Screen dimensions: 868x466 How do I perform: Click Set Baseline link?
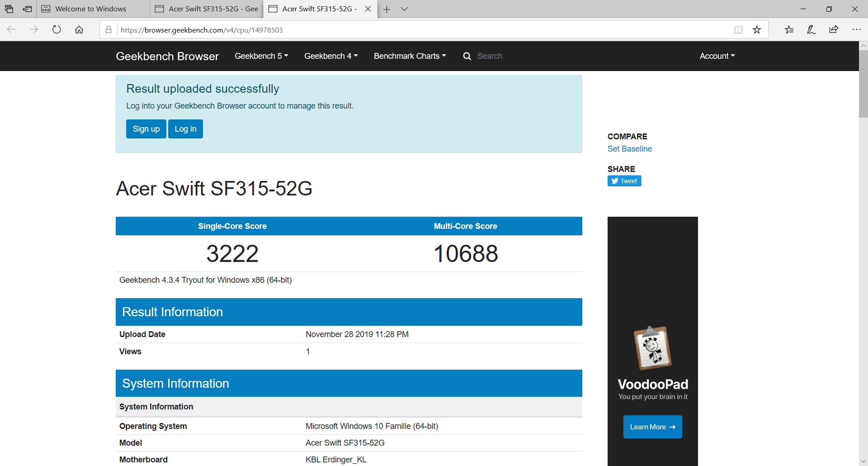[x=629, y=149]
